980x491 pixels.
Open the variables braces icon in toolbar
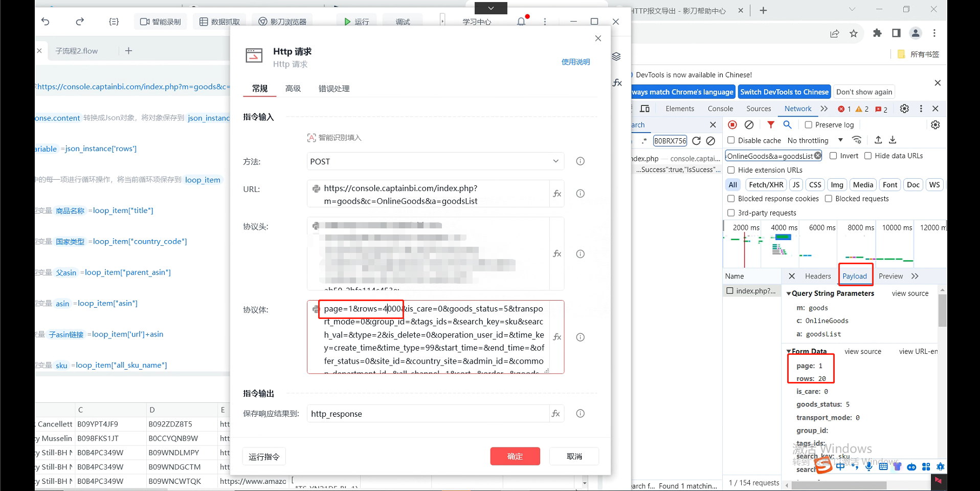coord(114,22)
